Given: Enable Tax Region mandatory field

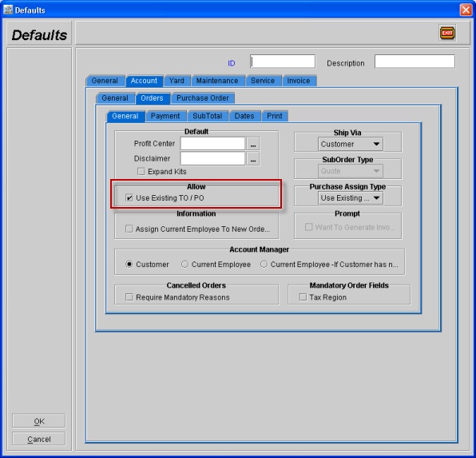Looking at the screenshot, I should pos(303,297).
